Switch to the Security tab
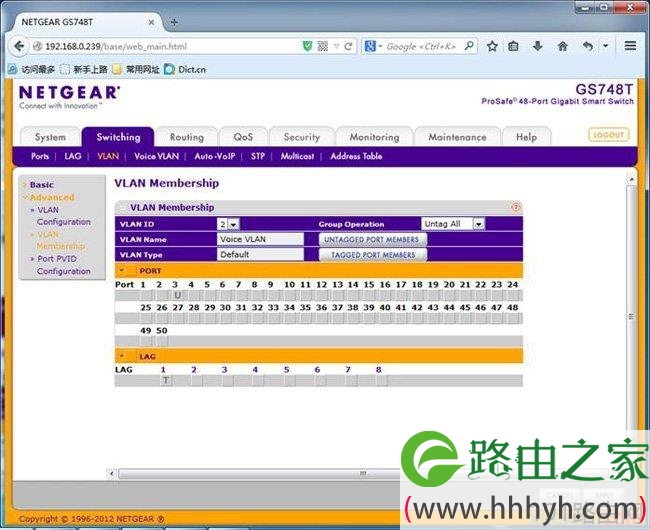 (x=301, y=137)
